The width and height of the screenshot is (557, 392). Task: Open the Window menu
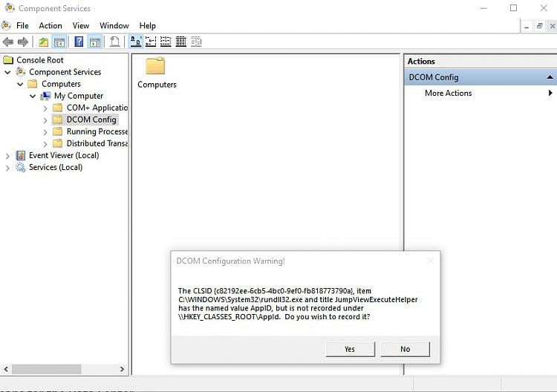coord(114,25)
